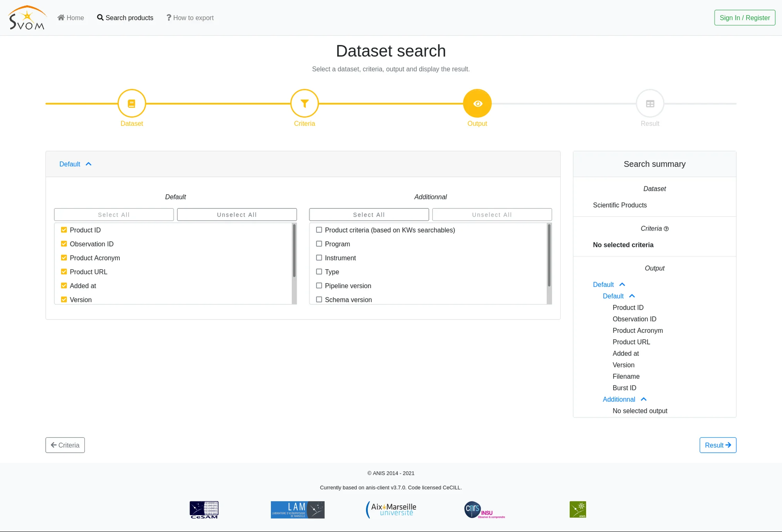
Task: Click the Criteria back arrow icon
Action: (x=54, y=445)
